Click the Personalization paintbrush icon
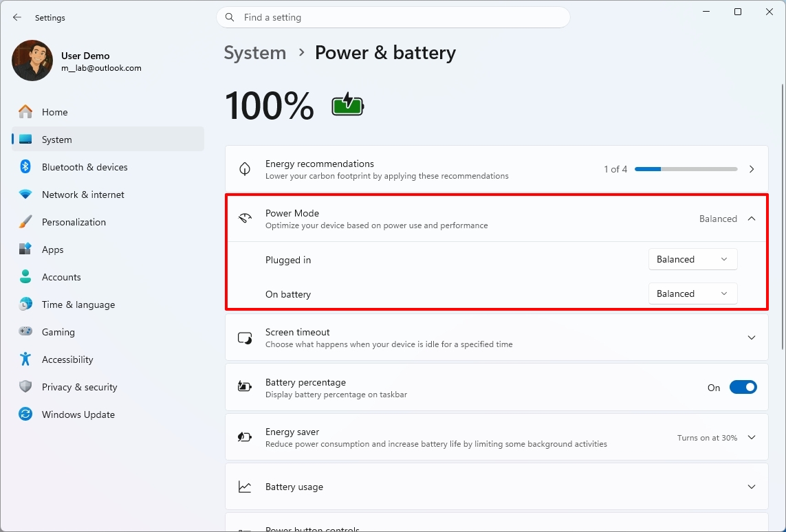The image size is (786, 532). [25, 222]
